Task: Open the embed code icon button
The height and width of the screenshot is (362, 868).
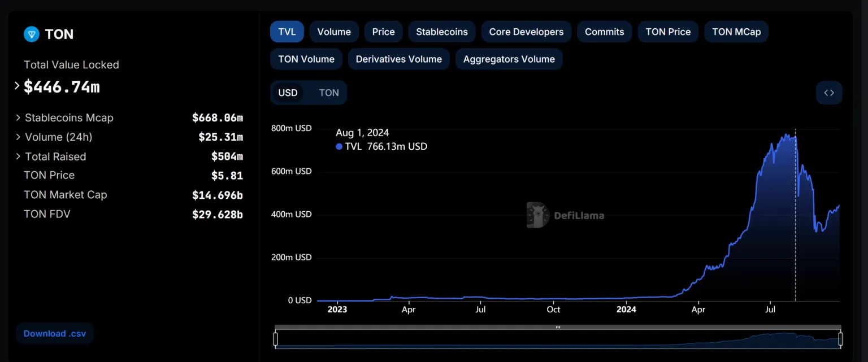Action: (829, 93)
